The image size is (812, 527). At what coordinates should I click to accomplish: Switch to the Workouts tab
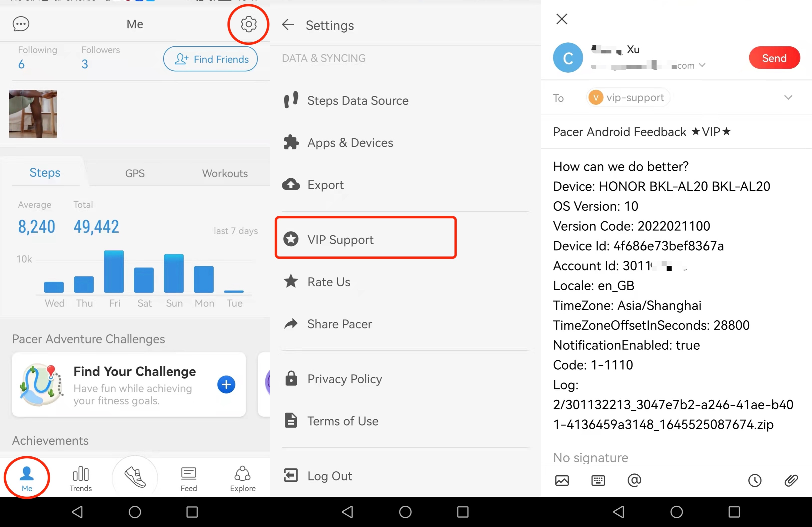point(225,173)
